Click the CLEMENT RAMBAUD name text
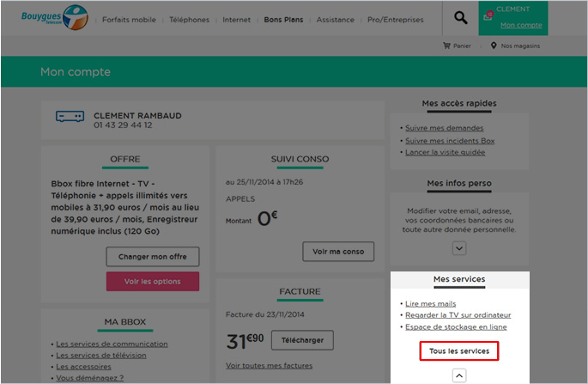 click(x=137, y=116)
